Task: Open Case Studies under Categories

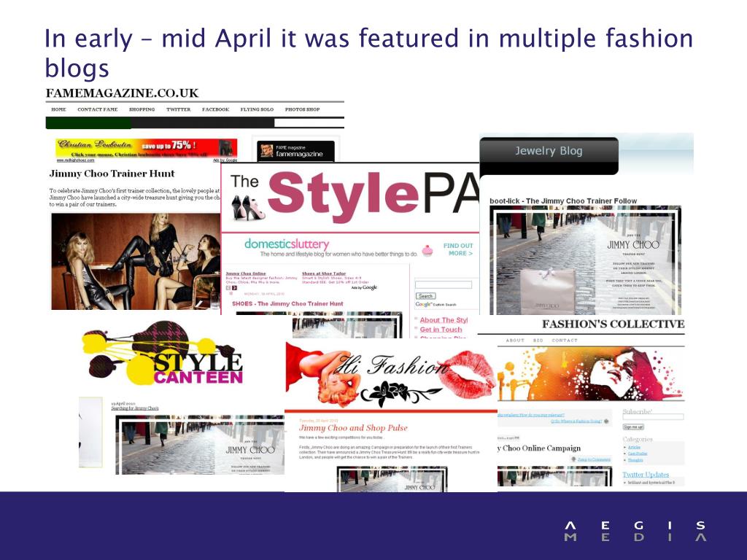Action: pyautogui.click(x=638, y=454)
